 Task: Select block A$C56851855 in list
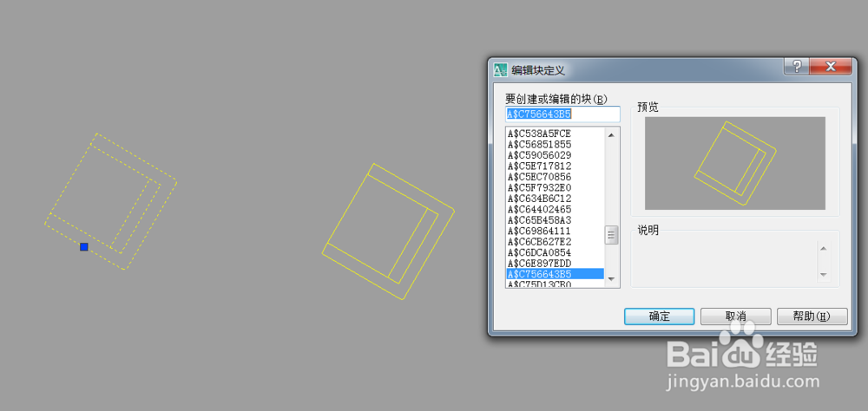tap(539, 145)
